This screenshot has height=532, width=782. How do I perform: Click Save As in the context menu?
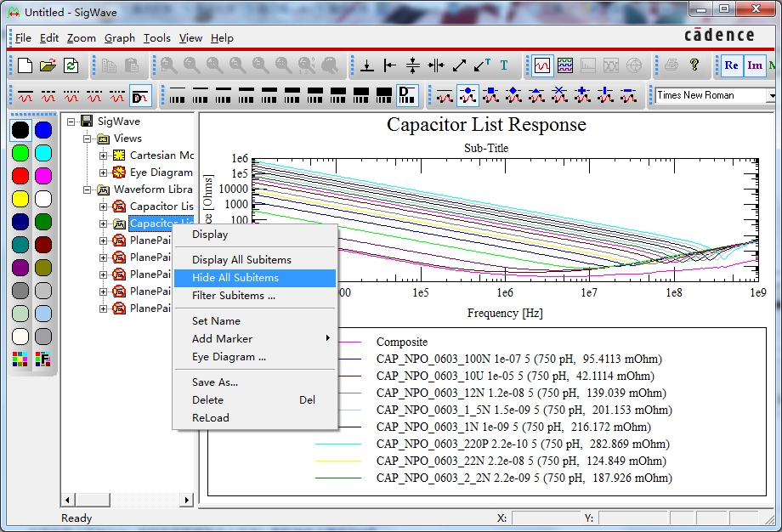coord(255,382)
